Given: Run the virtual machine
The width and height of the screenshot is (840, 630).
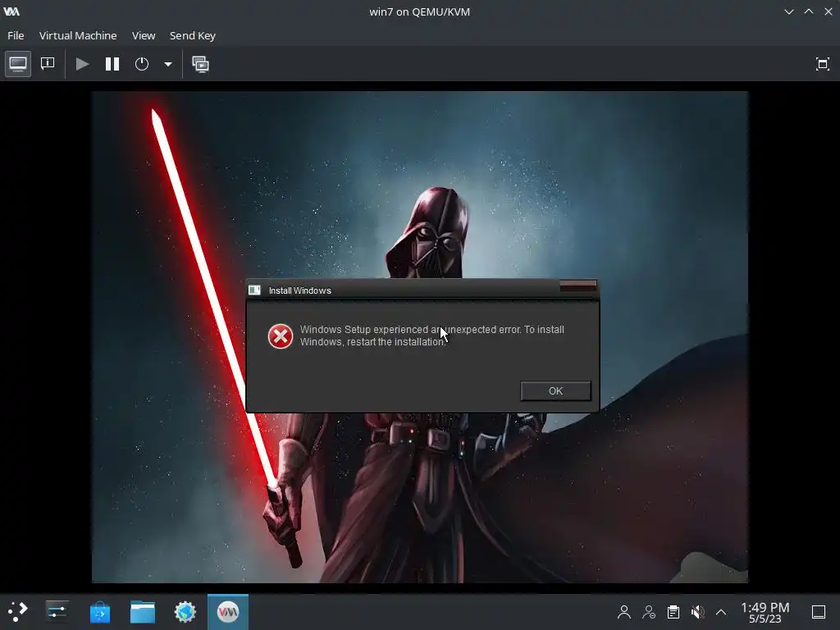Looking at the screenshot, I should coord(82,64).
